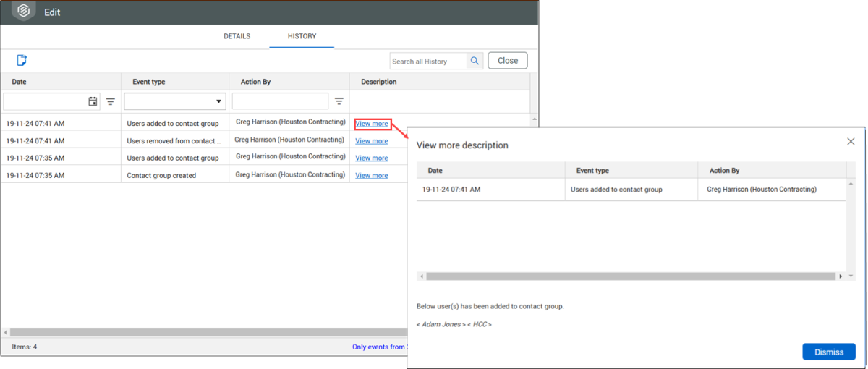Sort by the Date column header
The height and width of the screenshot is (369, 868).
tap(20, 82)
